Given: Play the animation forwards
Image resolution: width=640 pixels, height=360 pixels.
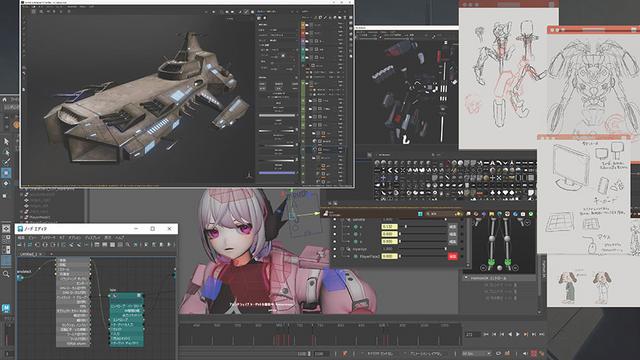Looking at the screenshot, I should click(518, 334).
